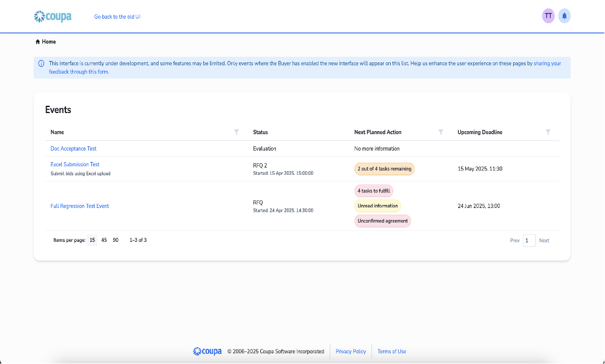Click the Coupa logo in the footer

point(207,351)
